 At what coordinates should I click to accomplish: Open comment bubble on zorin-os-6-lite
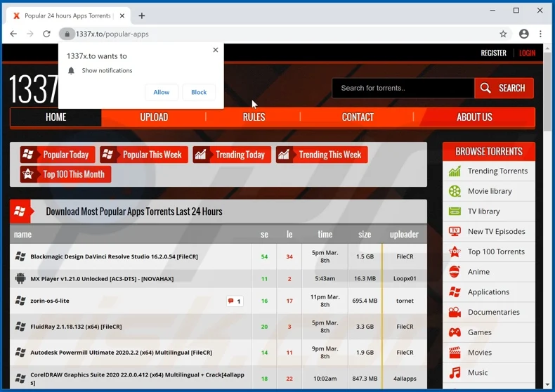(x=235, y=301)
